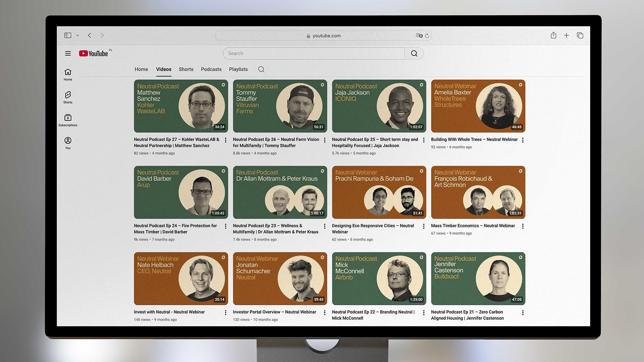The image size is (644, 362).
Task: Open 'Invest with Neutral' video title
Action: point(169,312)
